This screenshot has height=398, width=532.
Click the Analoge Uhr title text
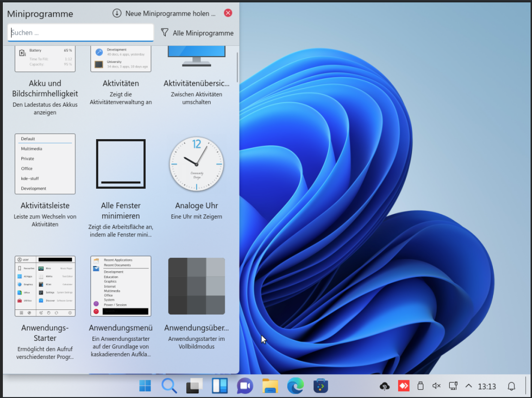click(x=196, y=205)
